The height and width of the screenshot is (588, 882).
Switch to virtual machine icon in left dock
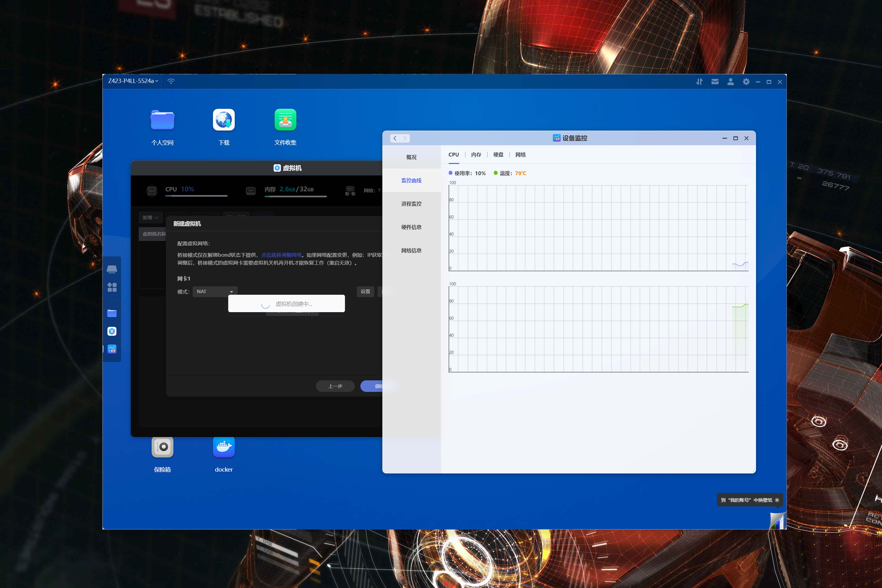(112, 331)
